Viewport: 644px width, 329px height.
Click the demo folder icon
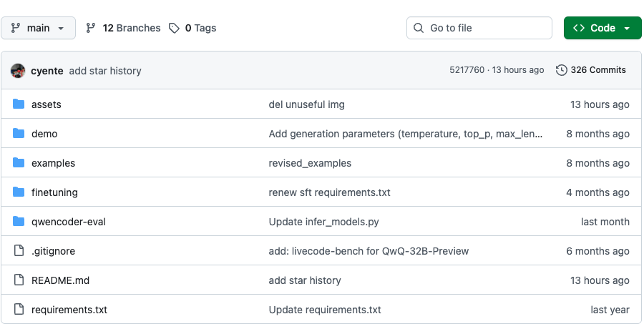click(x=19, y=133)
